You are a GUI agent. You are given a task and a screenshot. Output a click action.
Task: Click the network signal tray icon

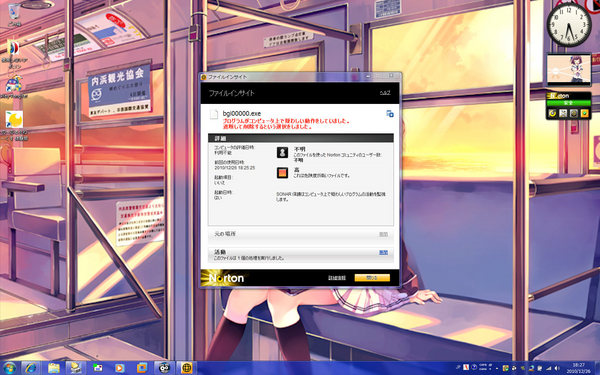(x=548, y=368)
